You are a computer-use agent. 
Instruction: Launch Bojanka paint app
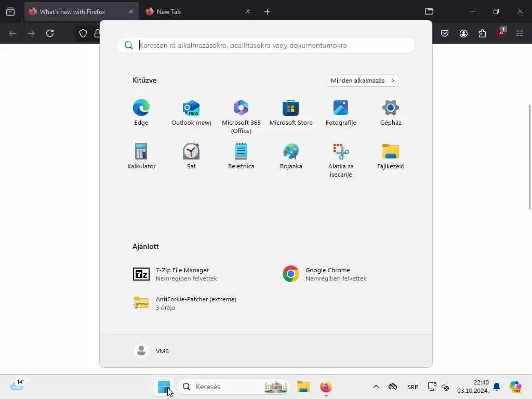point(291,156)
